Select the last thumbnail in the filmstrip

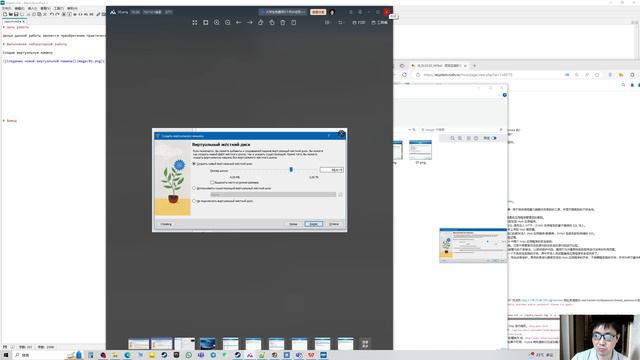[345, 344]
